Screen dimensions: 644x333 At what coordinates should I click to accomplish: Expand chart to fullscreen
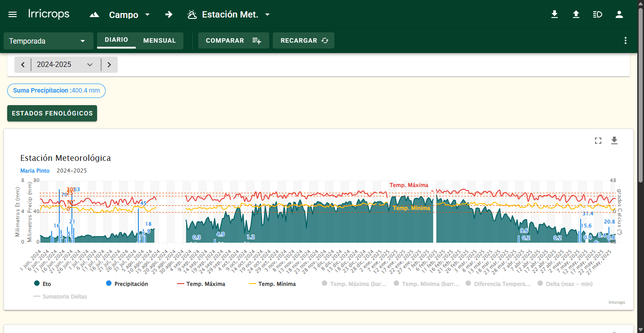tap(598, 141)
